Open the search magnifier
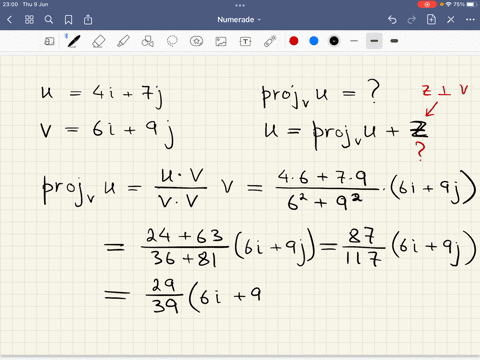Viewport: 480px width, 360px height. point(49,20)
